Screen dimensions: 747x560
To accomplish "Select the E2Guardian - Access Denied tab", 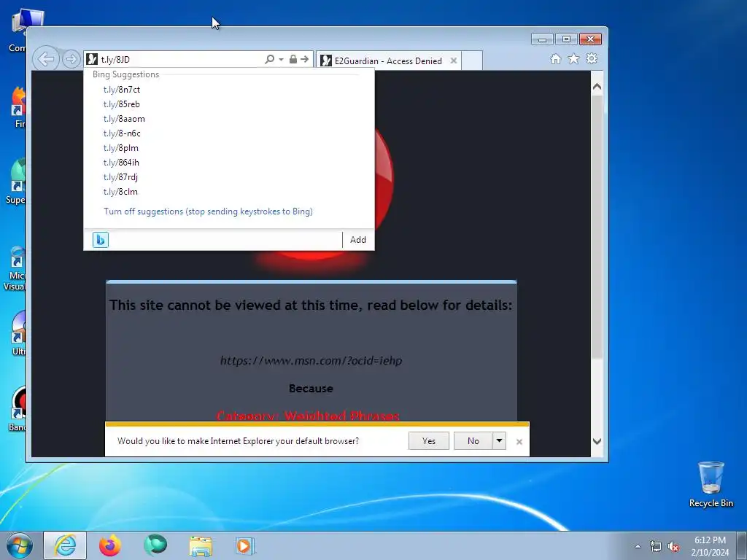I will 388,61.
